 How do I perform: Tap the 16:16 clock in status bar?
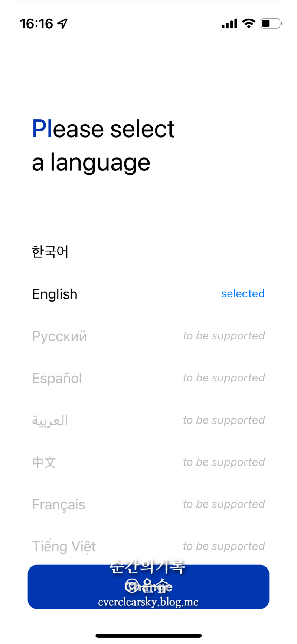click(x=36, y=24)
